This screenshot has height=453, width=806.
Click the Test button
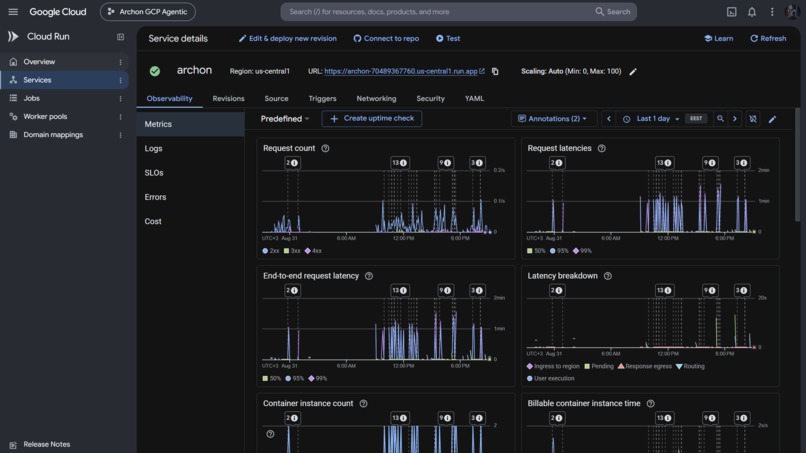[448, 39]
